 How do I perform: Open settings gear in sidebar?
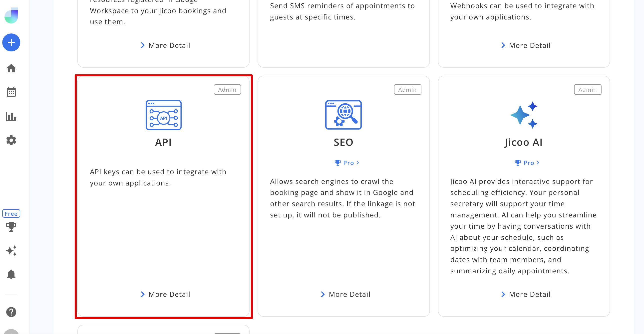click(x=11, y=140)
